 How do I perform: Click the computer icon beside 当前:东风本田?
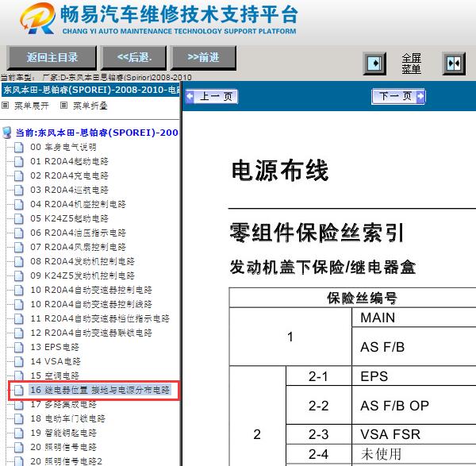7,133
